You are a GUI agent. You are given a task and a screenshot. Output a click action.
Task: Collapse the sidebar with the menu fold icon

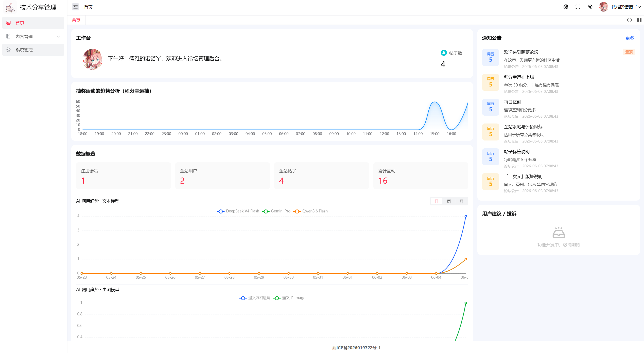(x=75, y=7)
